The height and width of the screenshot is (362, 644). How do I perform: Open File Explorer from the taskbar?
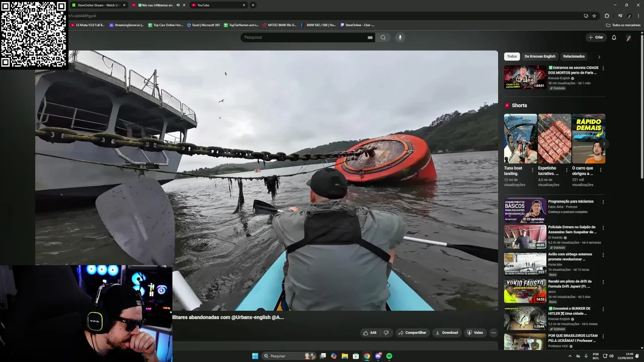click(x=345, y=356)
